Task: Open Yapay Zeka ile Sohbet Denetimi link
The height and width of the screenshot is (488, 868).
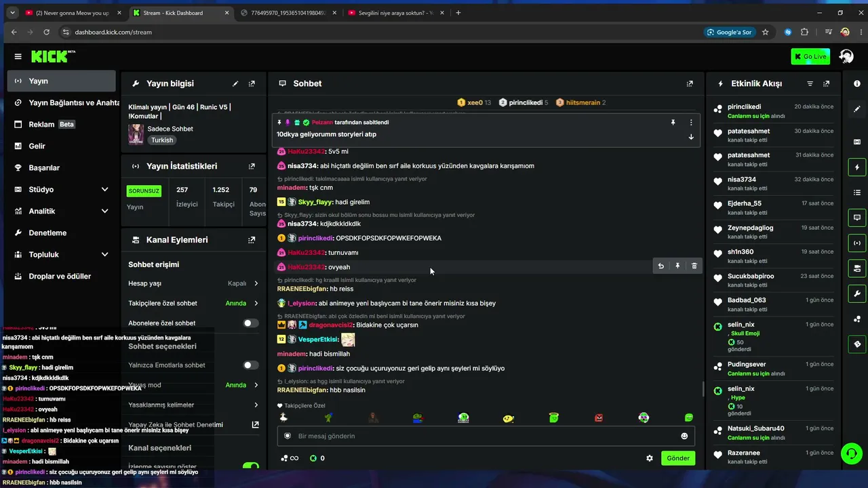Action: click(x=193, y=425)
